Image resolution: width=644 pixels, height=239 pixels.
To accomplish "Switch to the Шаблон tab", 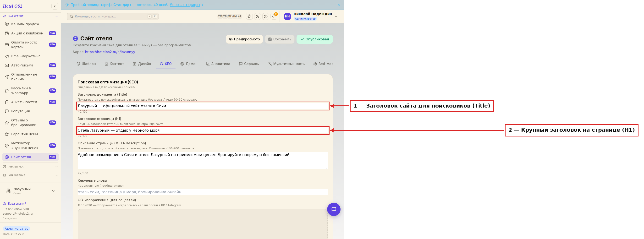I will pos(86,64).
